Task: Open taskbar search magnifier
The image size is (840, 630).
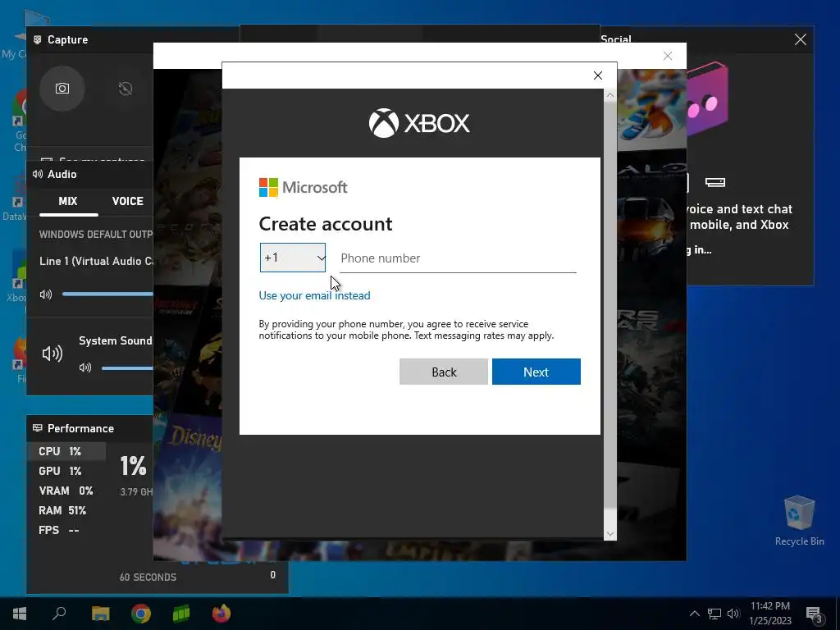Action: point(59,614)
